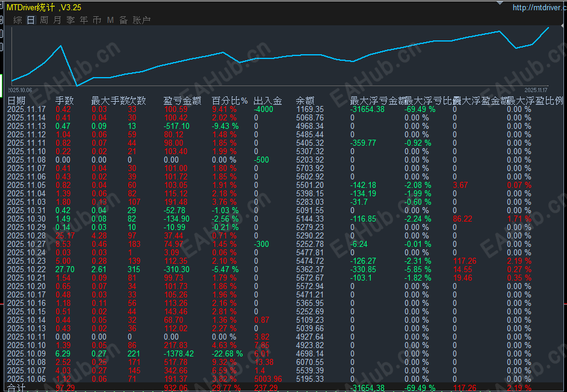The image size is (567, 392).
Task: Open the http://mtdriver.com link
Action: click(x=539, y=8)
